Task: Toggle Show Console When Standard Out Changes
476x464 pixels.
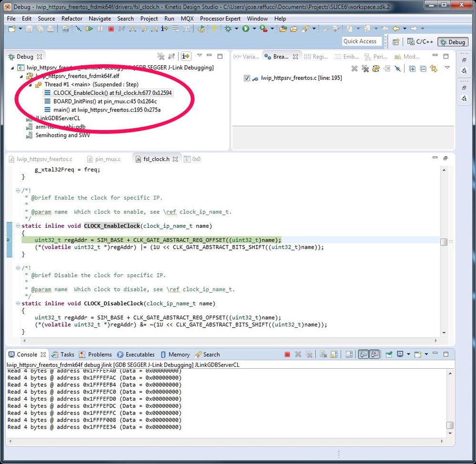Action: [x=364, y=354]
